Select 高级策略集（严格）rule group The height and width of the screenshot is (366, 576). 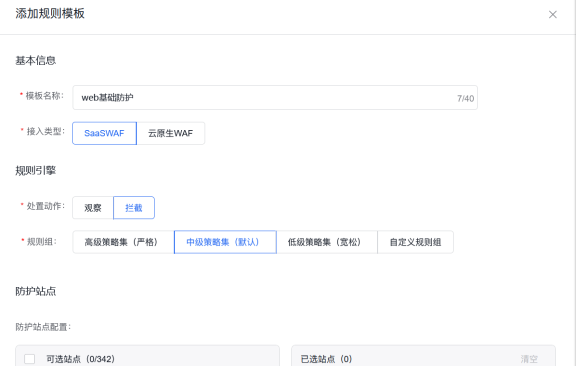(123, 242)
